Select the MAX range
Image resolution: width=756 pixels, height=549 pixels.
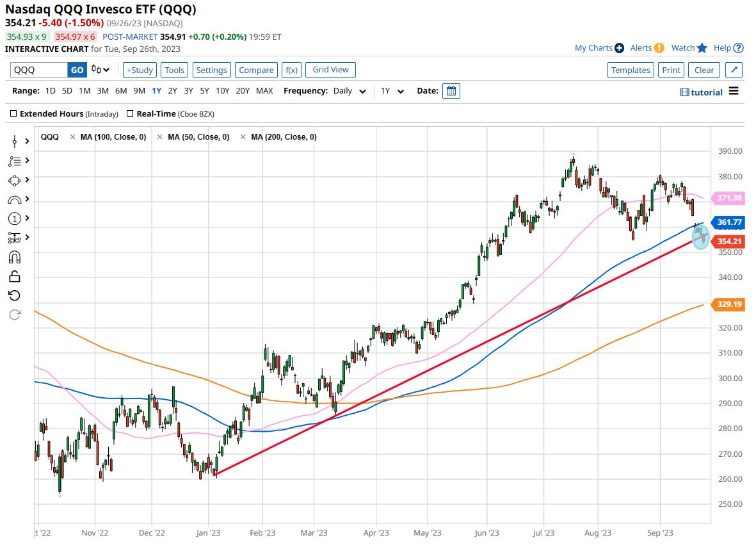click(x=264, y=91)
